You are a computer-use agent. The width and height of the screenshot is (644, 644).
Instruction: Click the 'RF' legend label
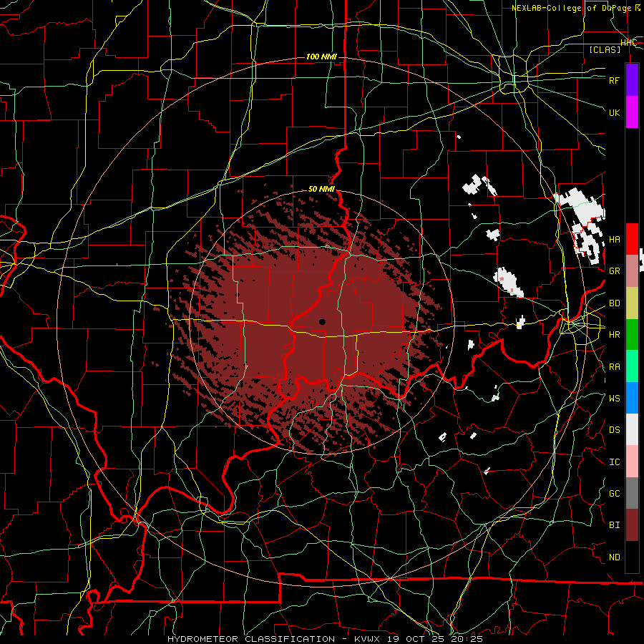coord(614,80)
